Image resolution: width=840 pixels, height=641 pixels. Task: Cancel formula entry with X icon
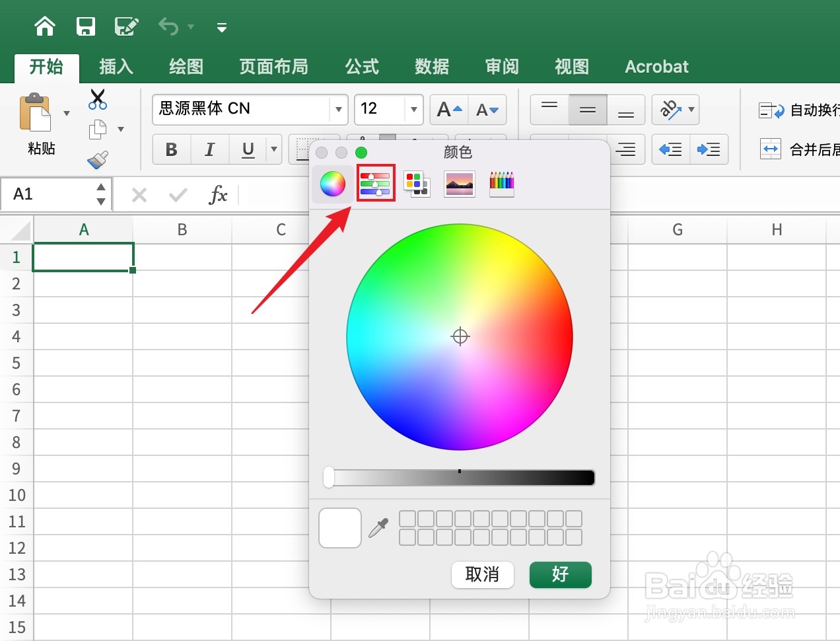pyautogui.click(x=139, y=195)
